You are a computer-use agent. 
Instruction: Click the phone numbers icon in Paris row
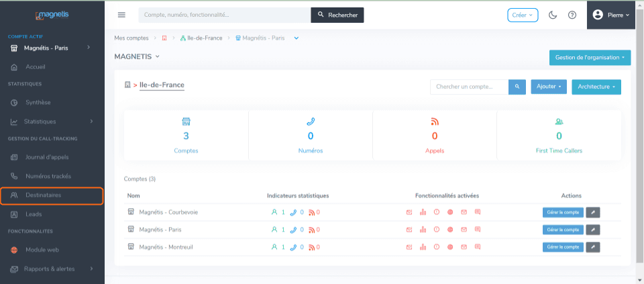(x=293, y=230)
